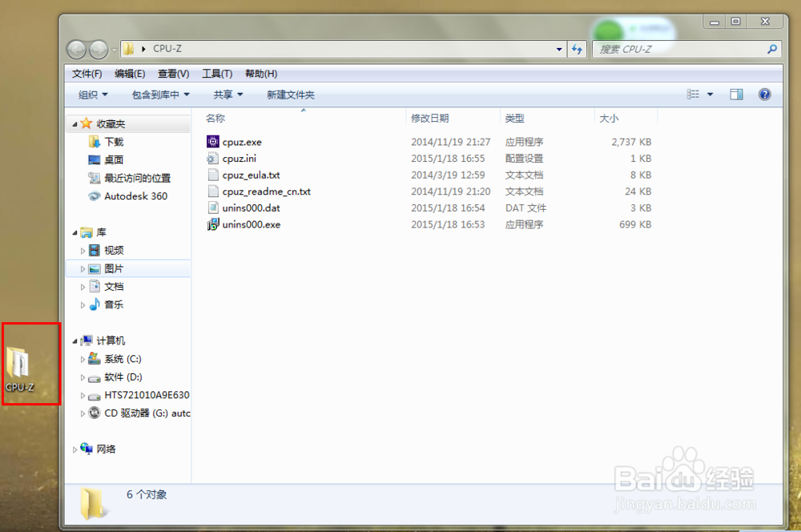Screen dimensions: 801x532
Task: Collapse the 库 group
Action: [74, 232]
